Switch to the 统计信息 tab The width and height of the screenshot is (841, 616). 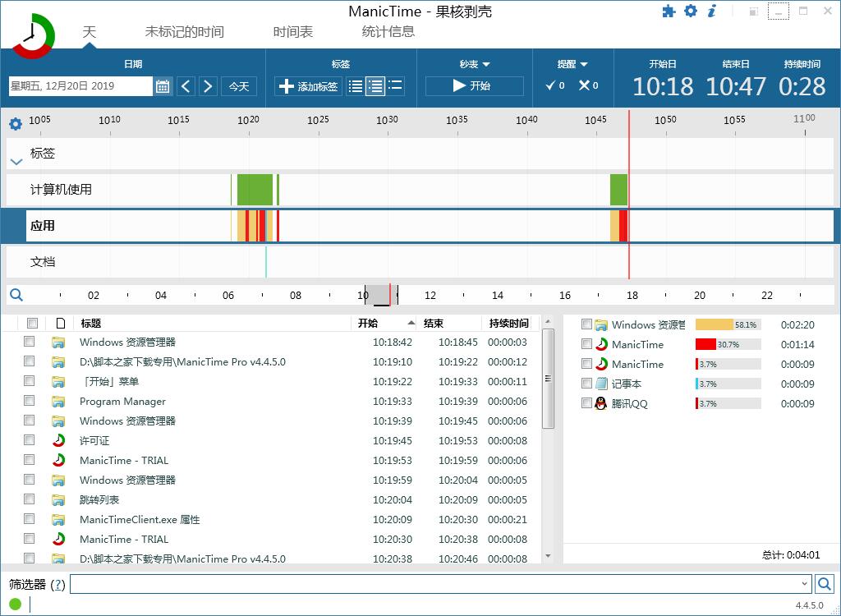388,32
